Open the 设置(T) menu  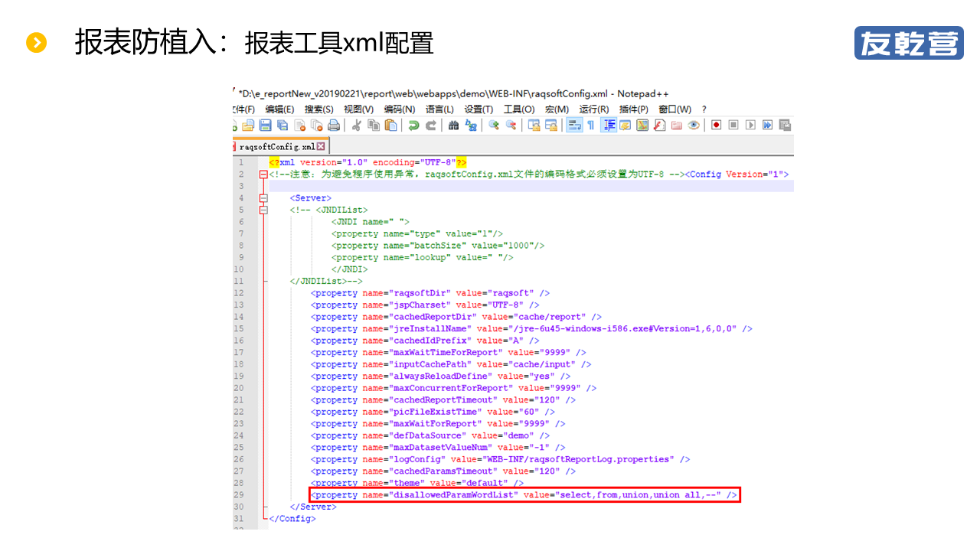point(479,109)
